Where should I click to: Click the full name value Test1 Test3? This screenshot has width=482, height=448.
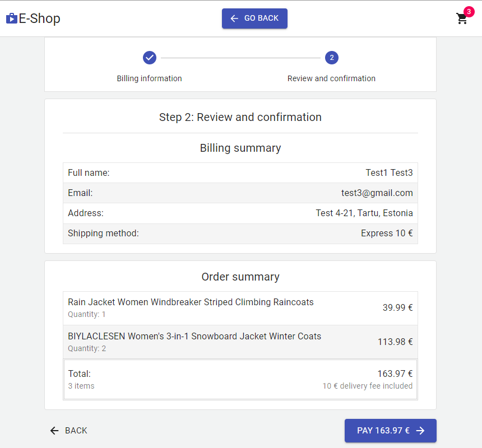[389, 172]
